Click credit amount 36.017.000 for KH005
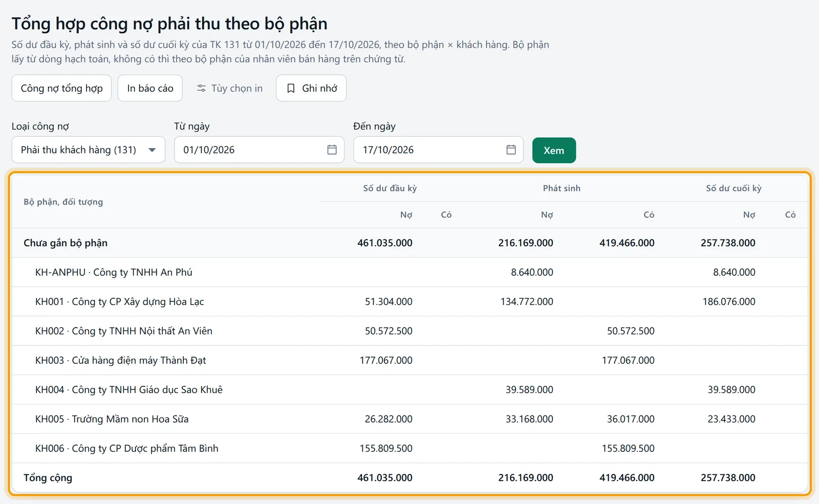This screenshot has height=504, width=819. (631, 419)
